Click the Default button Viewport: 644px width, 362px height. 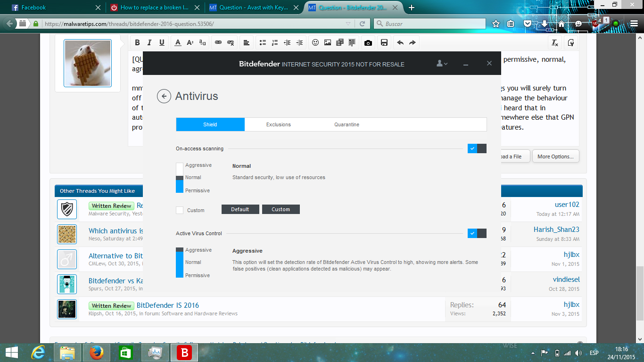point(240,209)
